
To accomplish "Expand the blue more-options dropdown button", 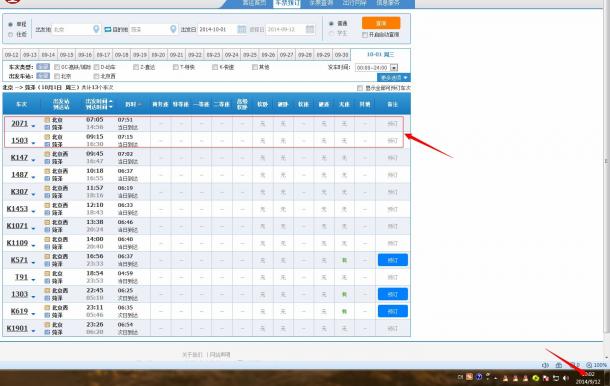I will [x=393, y=77].
